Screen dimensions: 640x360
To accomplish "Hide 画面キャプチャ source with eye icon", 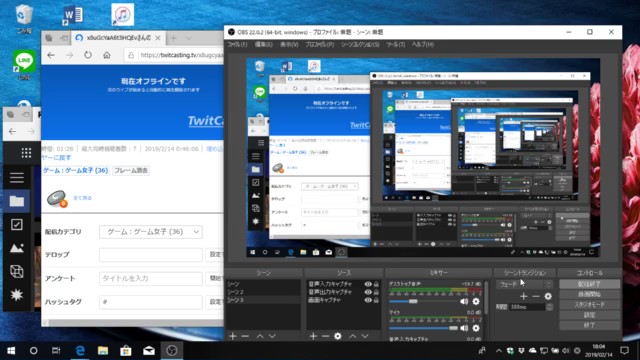I will (368, 300).
